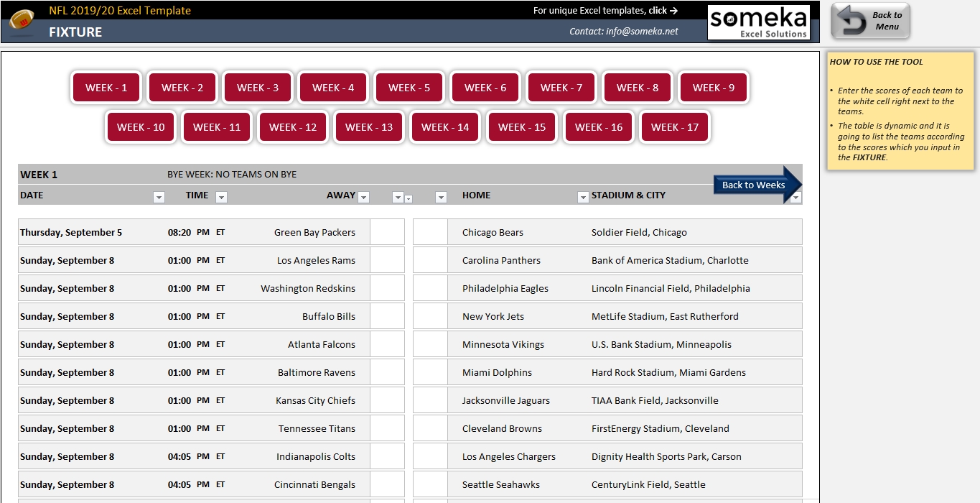
Task: Select the Carolina Panthers score cell
Action: coord(430,260)
